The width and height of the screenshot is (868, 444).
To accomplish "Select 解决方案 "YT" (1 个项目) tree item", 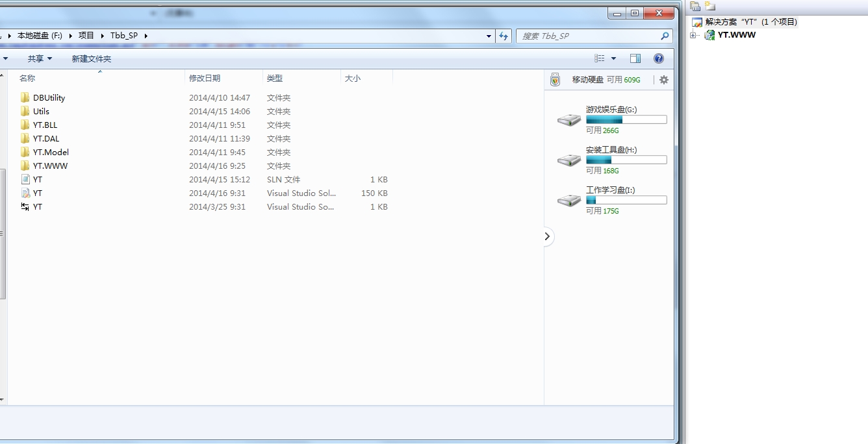I will (751, 22).
